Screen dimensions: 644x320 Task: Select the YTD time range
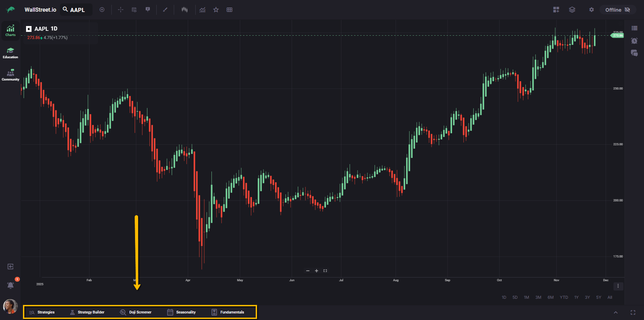(x=564, y=297)
